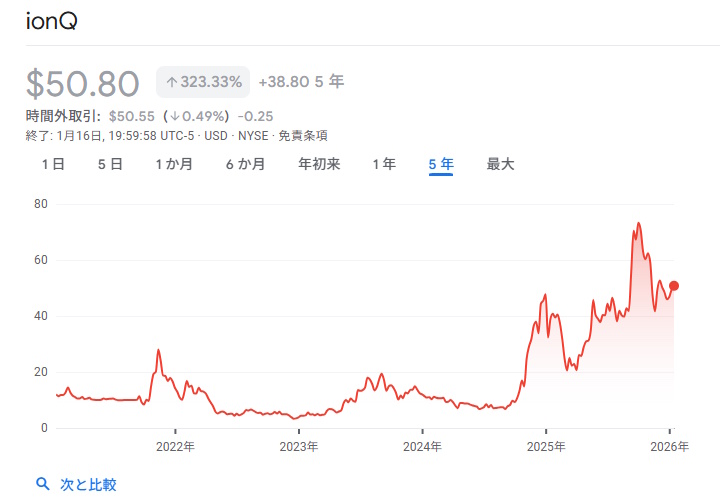The height and width of the screenshot is (499, 720).
Task: Click the 323.33% change badge
Action: tap(203, 82)
